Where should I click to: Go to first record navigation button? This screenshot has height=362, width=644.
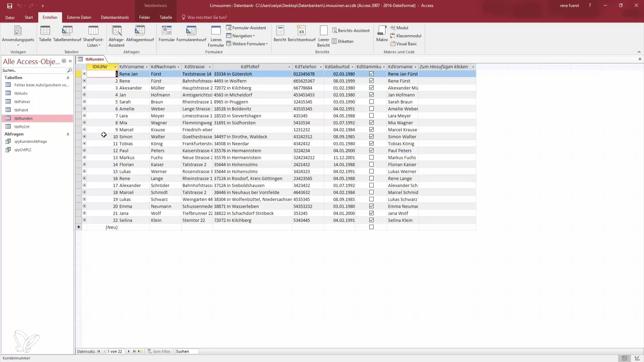pos(99,351)
